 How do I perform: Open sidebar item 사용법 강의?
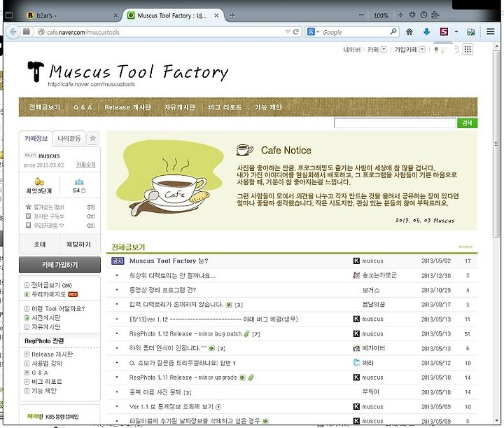(47, 364)
